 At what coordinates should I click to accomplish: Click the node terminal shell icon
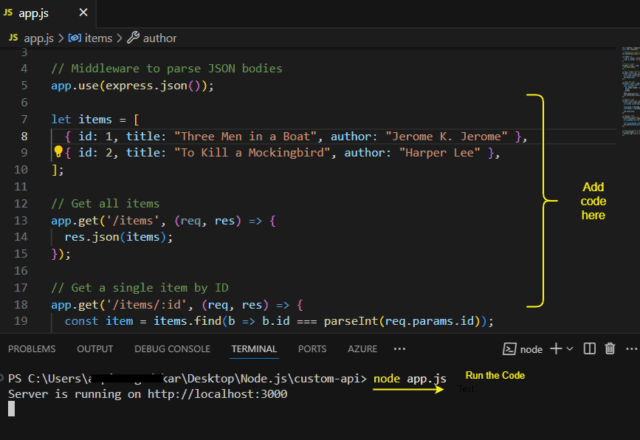pos(509,349)
